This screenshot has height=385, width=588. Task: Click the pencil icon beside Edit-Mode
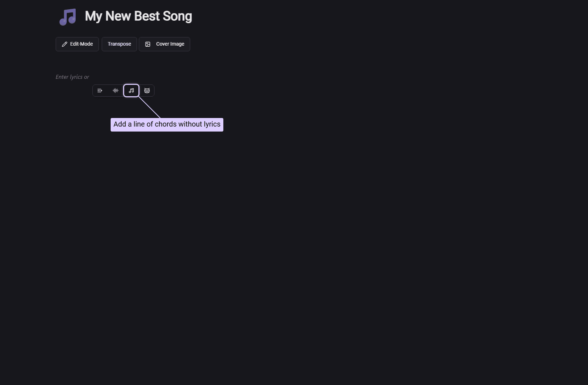coord(65,44)
